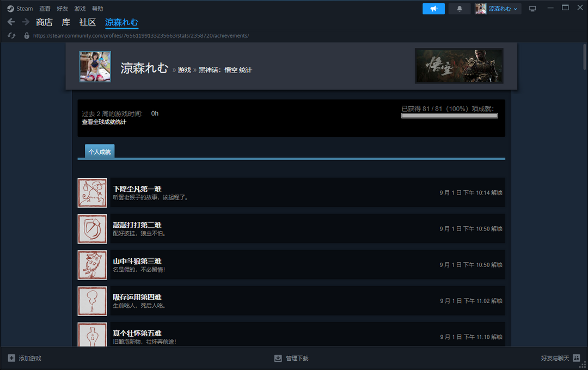Click the 已获得 81 / 81 achievements text
Viewport: 588px width, 370px height.
click(448, 108)
